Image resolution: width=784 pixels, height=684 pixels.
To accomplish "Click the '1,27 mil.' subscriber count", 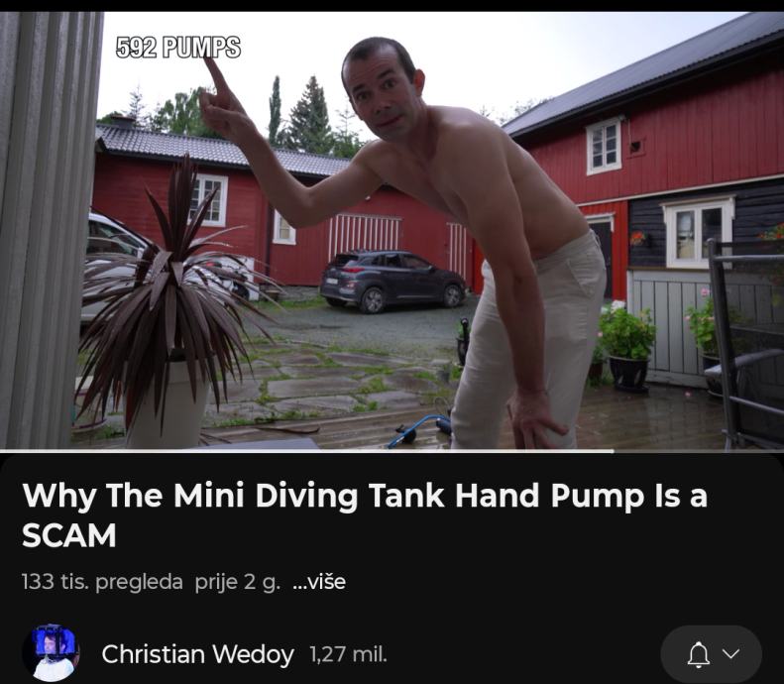I will tap(349, 654).
